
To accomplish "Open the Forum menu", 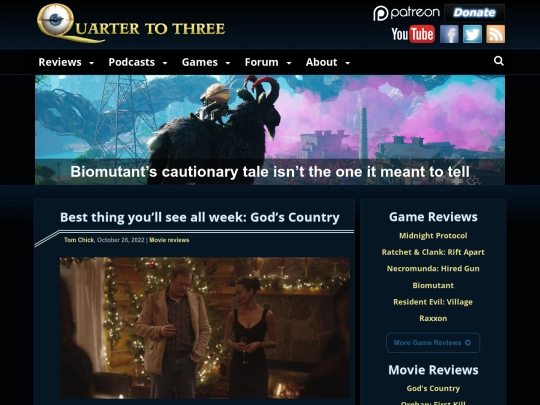I will (261, 62).
